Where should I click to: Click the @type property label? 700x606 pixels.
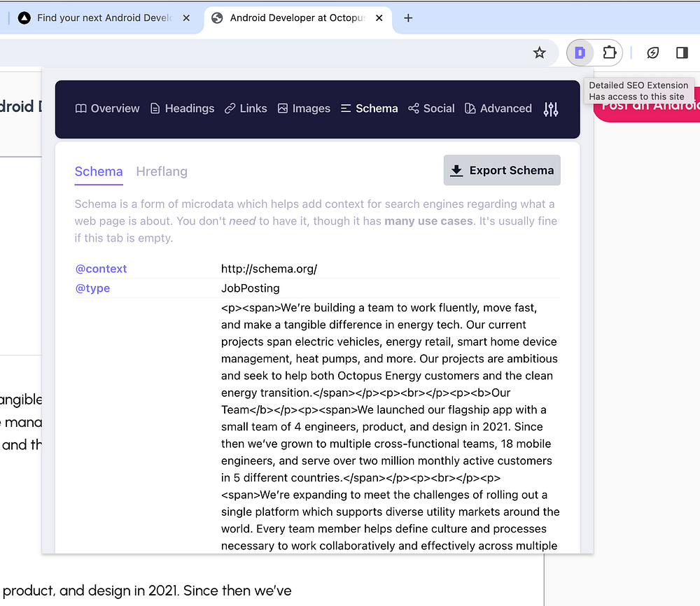click(92, 288)
